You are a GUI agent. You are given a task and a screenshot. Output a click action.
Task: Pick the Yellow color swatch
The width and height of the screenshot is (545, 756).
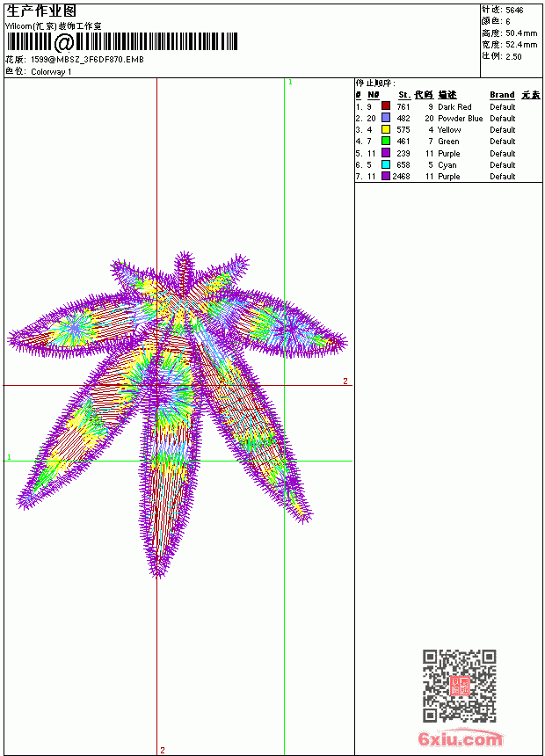[386, 129]
